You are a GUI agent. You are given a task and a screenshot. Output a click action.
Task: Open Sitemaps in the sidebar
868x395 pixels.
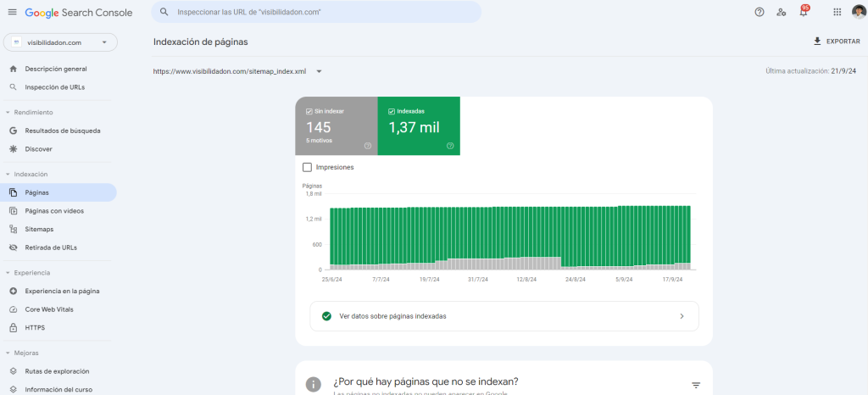click(39, 229)
